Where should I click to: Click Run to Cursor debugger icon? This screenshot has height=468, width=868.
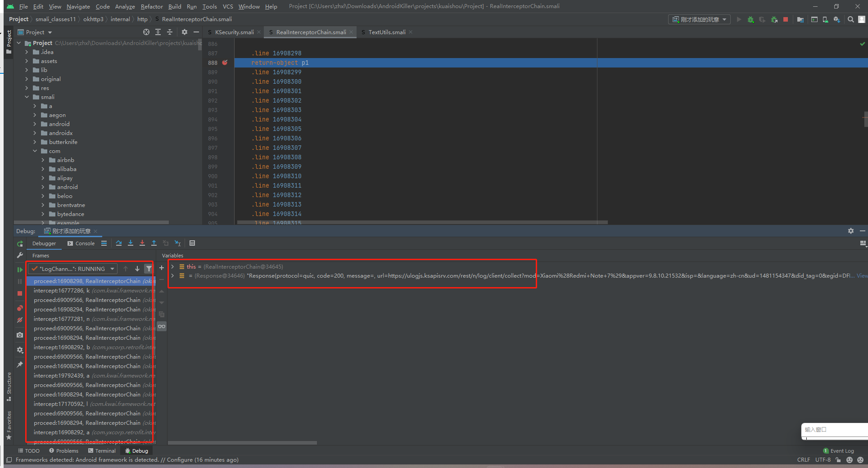click(x=178, y=243)
